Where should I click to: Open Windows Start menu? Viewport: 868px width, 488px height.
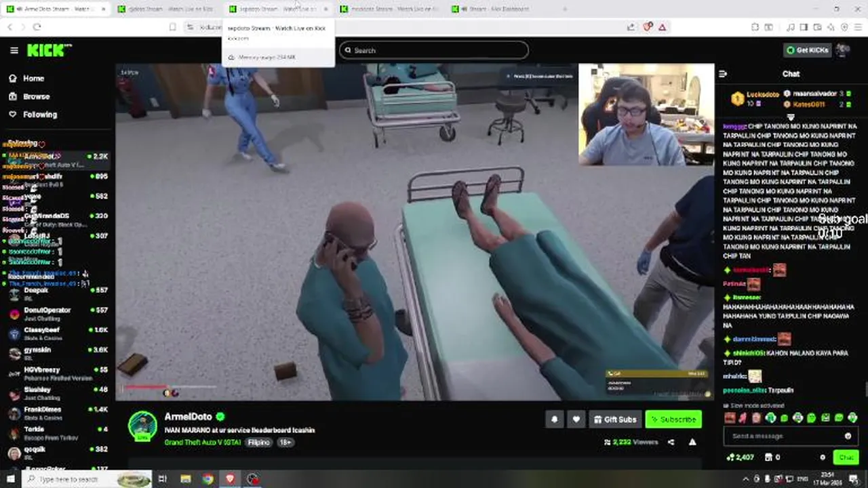[9, 479]
